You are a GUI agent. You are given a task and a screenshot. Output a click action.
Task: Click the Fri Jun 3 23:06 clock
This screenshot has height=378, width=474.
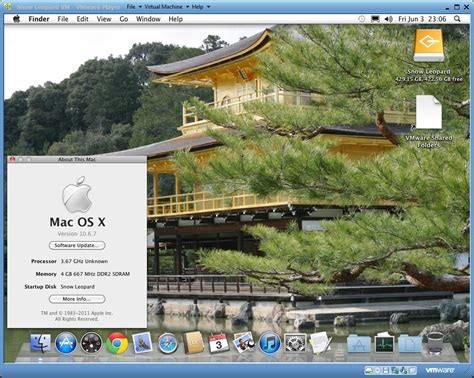pos(422,19)
